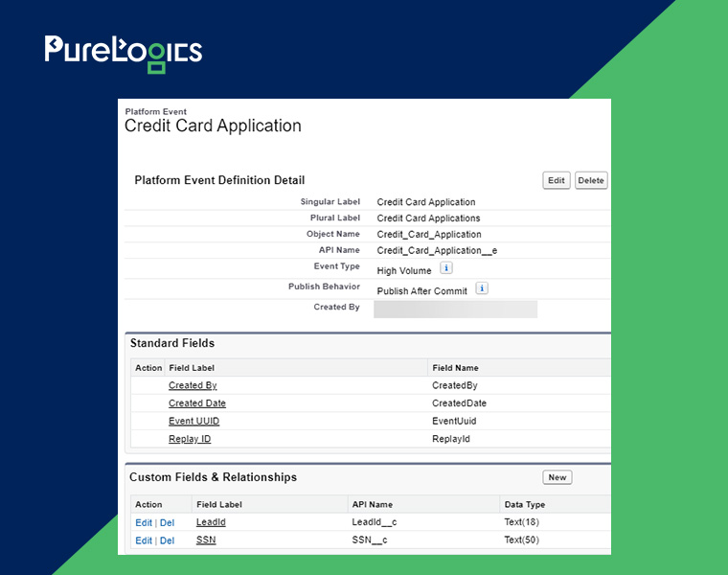Click the Text(18) data type cell
Image resolution: width=728 pixels, height=575 pixels.
click(521, 522)
